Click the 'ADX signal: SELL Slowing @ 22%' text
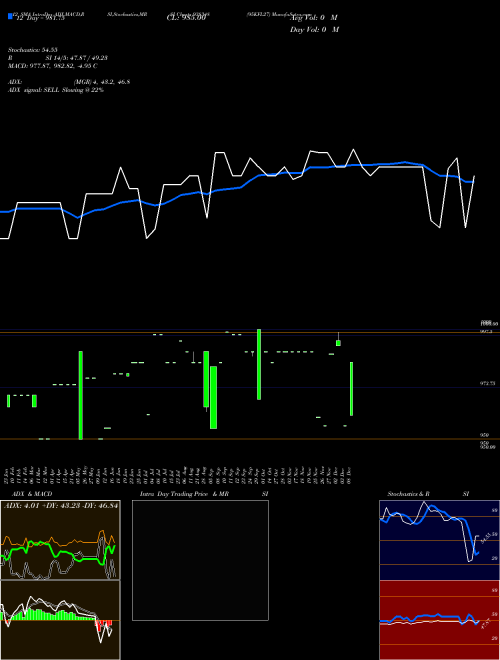The width and height of the screenshot is (500, 660). pyautogui.click(x=56, y=90)
